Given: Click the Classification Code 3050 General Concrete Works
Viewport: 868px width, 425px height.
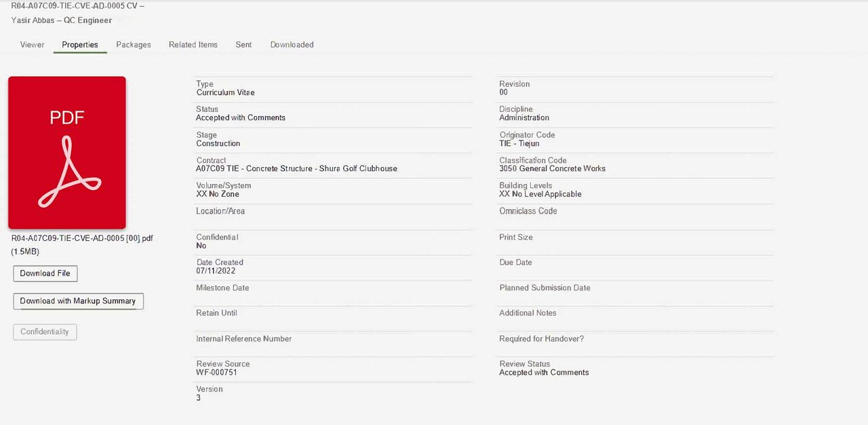Looking at the screenshot, I should pyautogui.click(x=553, y=168).
